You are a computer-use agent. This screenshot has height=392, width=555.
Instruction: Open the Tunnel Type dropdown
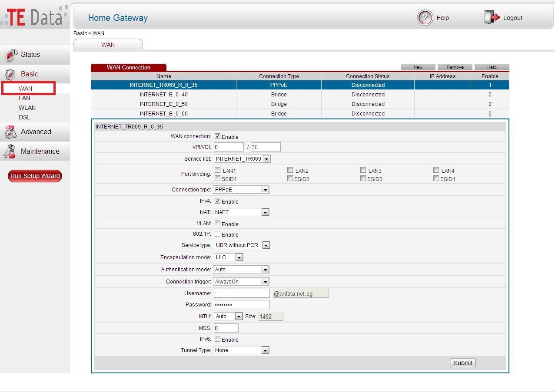pyautogui.click(x=265, y=350)
